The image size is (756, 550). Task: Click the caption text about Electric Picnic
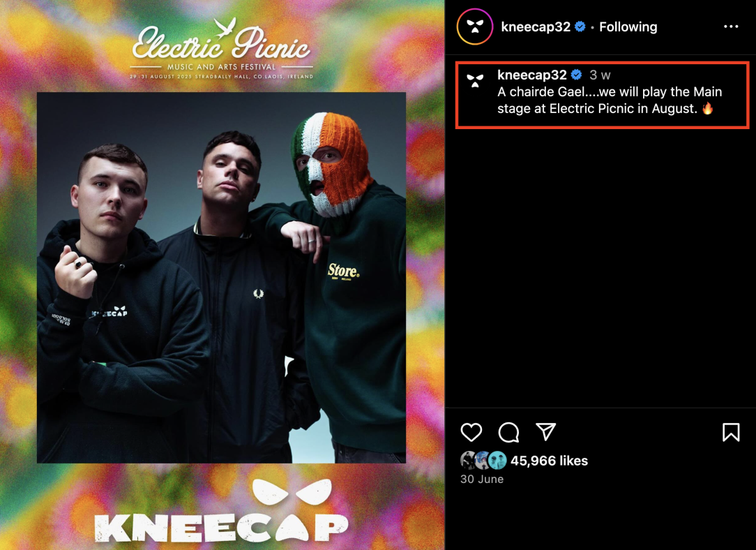pos(610,100)
